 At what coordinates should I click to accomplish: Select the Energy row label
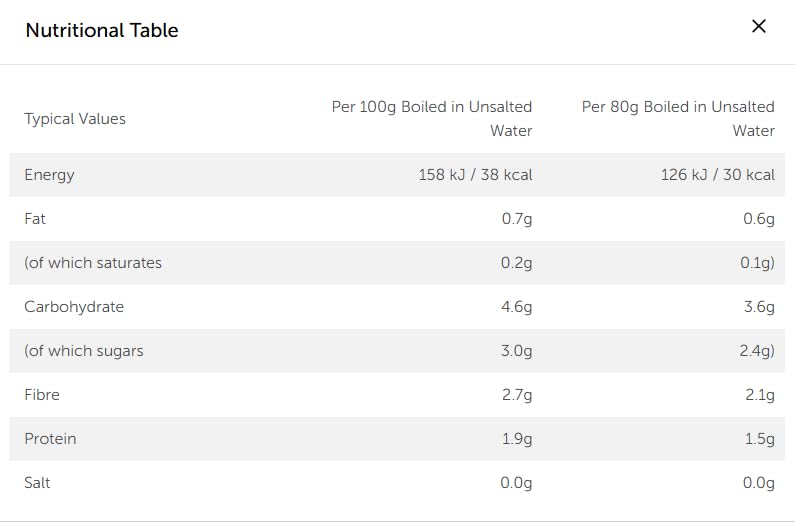[x=50, y=175]
